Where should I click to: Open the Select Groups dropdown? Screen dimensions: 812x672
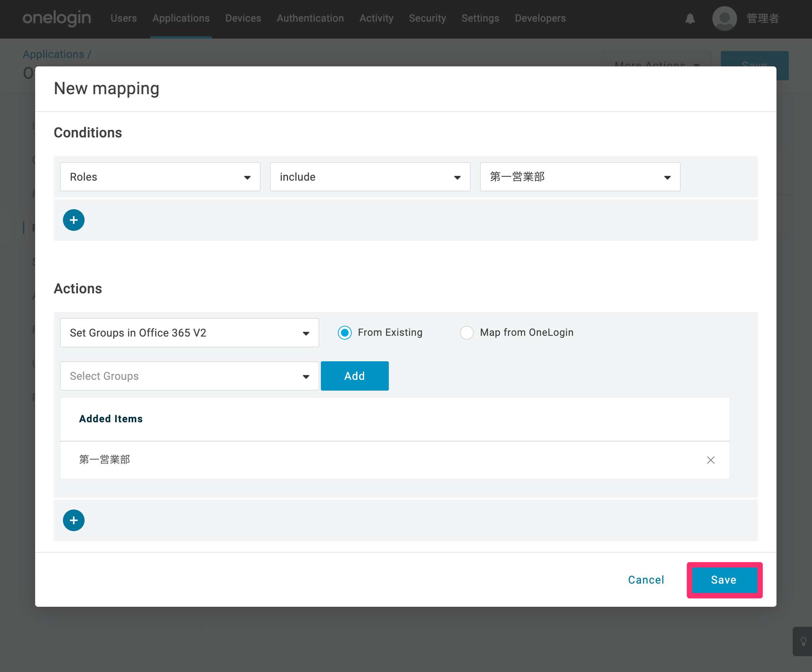pos(190,376)
